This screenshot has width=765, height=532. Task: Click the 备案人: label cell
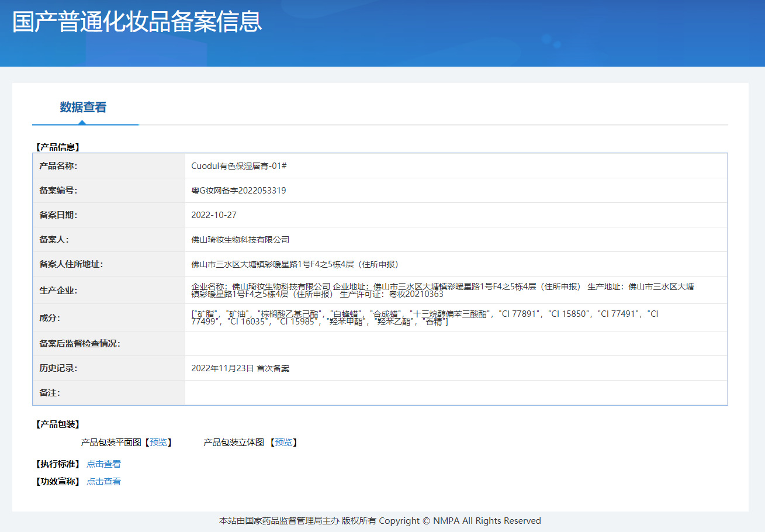tap(109, 240)
